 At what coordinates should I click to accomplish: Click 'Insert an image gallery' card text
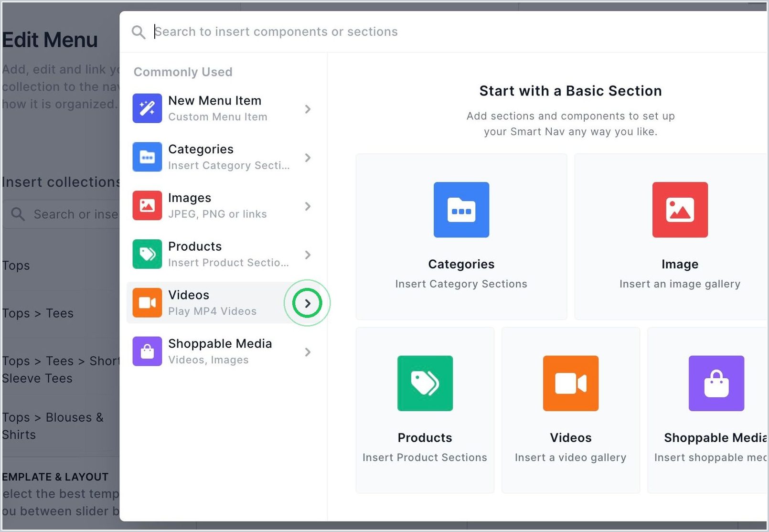[x=680, y=284]
